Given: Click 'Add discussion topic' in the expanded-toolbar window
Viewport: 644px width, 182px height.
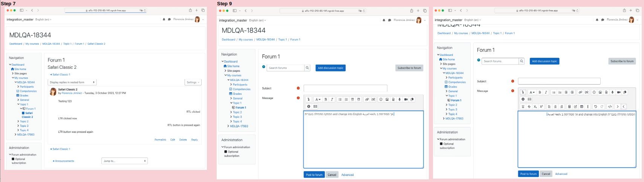Looking at the screenshot, I should pos(545,61).
